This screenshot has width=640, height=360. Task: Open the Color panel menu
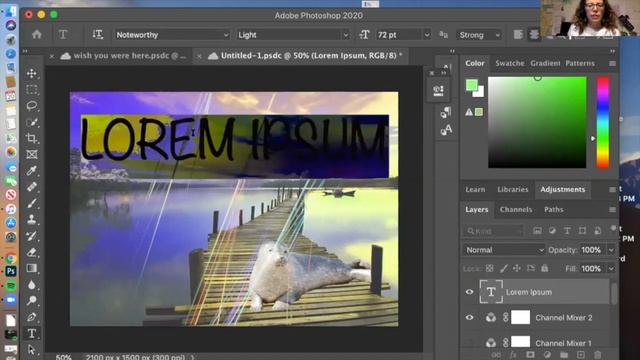pyautogui.click(x=612, y=63)
